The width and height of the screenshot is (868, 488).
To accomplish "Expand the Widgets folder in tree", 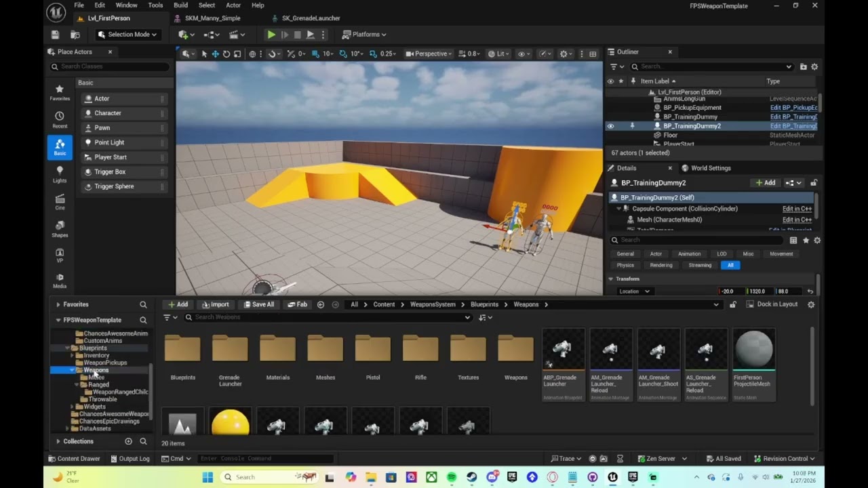I will (72, 407).
